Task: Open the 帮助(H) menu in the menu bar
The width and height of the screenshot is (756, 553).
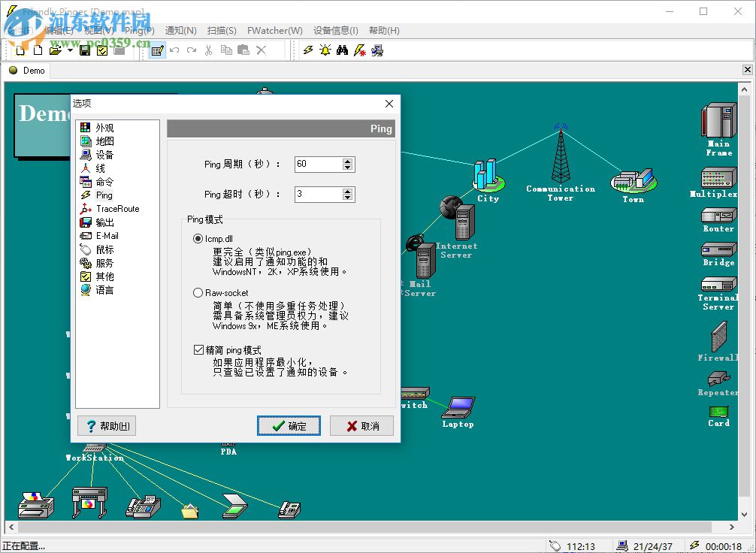Action: (384, 30)
